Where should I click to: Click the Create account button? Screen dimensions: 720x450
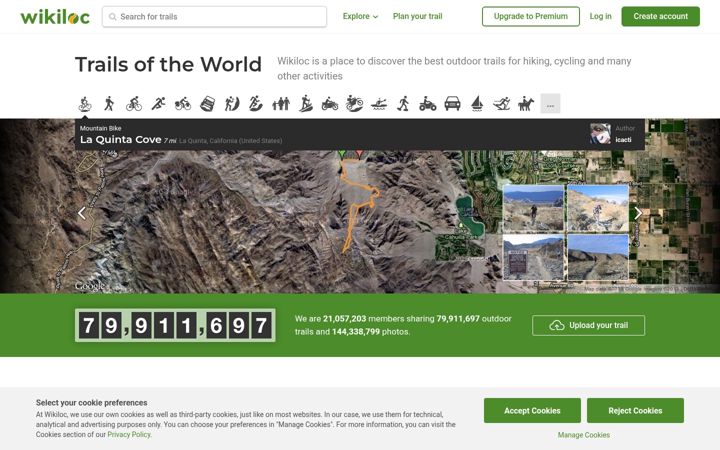tap(660, 17)
